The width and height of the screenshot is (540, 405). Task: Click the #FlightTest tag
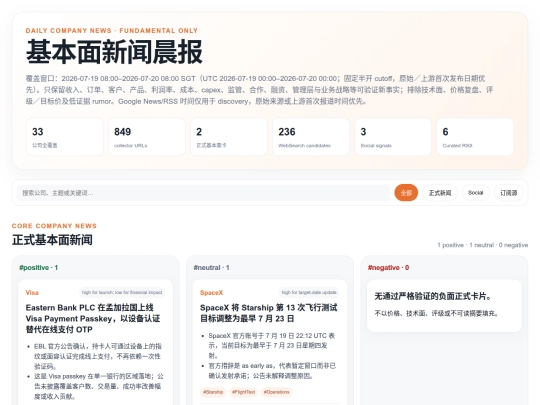243,392
